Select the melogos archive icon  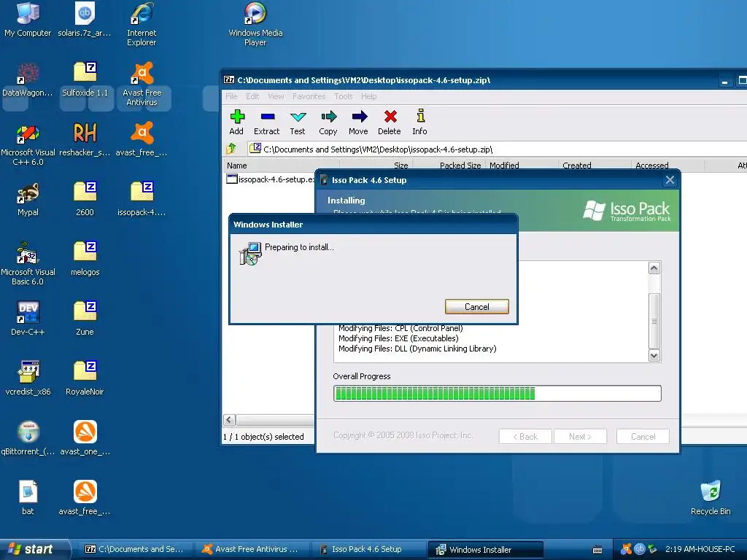pos(85,259)
